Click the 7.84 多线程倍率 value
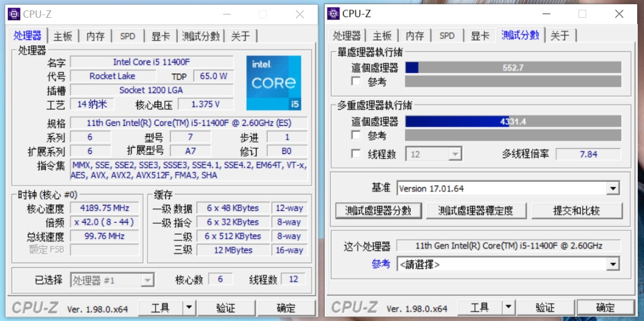The image size is (644, 321). [588, 154]
